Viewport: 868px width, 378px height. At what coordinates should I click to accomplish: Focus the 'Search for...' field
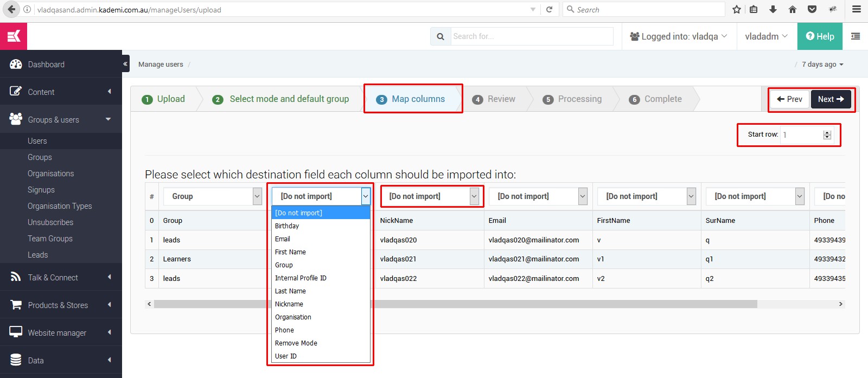532,36
